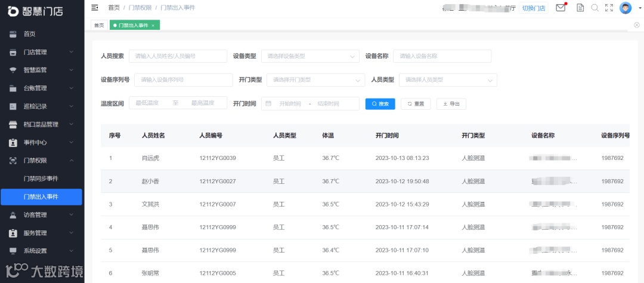Click the 结束时间 date field
The height and width of the screenshot is (283, 644).
328,104
